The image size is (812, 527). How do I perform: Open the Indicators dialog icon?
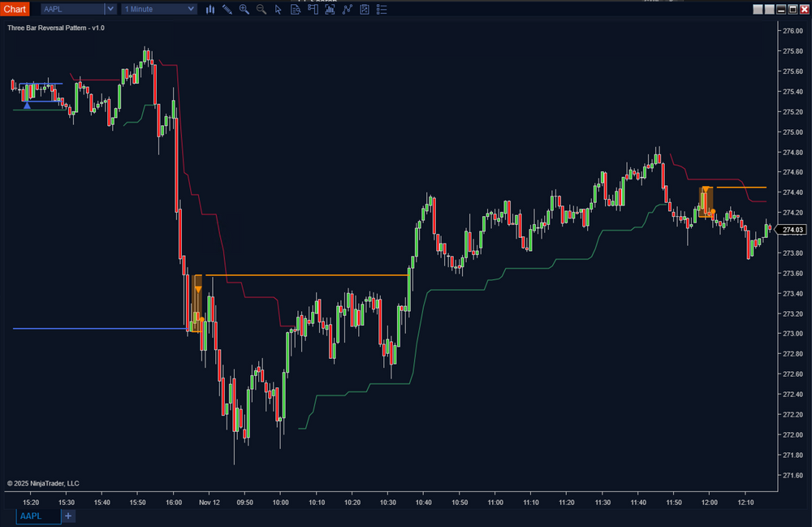tap(330, 9)
